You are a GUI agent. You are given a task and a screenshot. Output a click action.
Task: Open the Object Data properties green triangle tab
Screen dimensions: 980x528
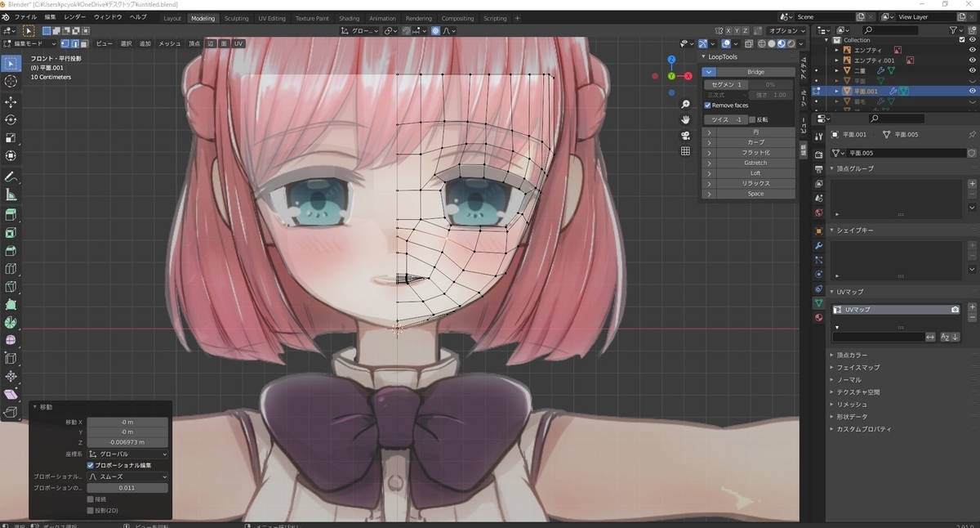(x=818, y=302)
